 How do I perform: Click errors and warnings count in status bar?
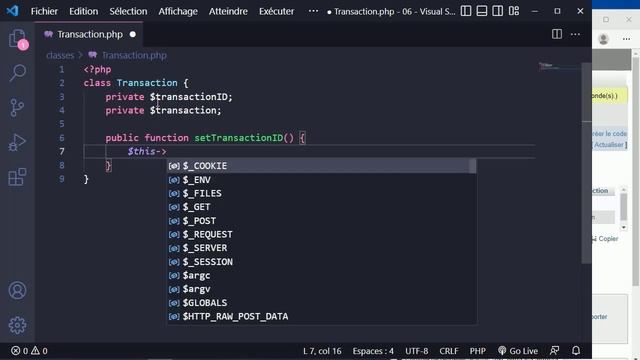click(x=29, y=351)
